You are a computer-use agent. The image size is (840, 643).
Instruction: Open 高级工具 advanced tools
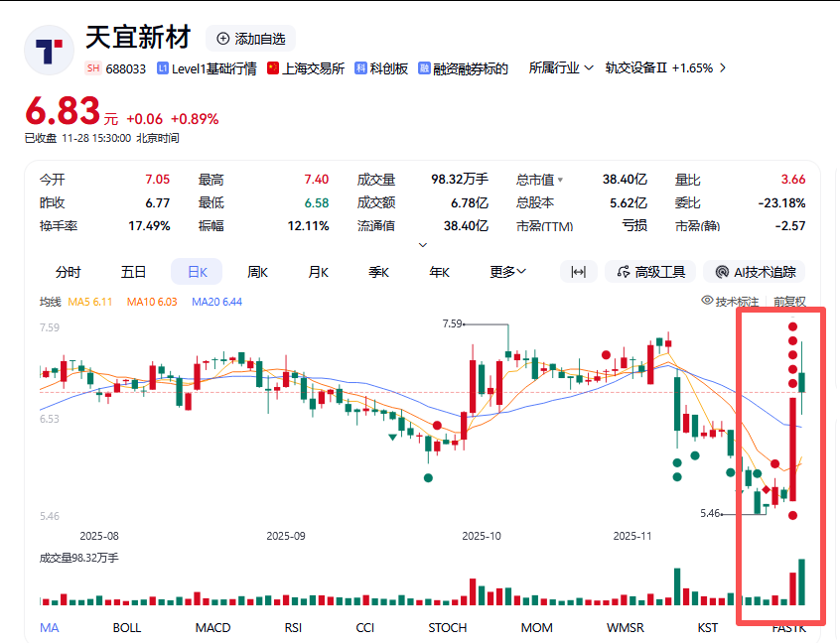pos(650,272)
